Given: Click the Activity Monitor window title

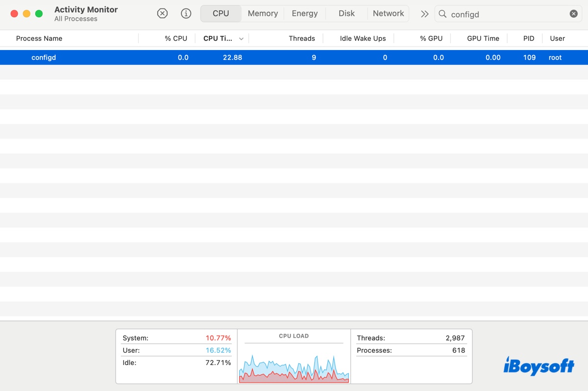Looking at the screenshot, I should [86, 9].
